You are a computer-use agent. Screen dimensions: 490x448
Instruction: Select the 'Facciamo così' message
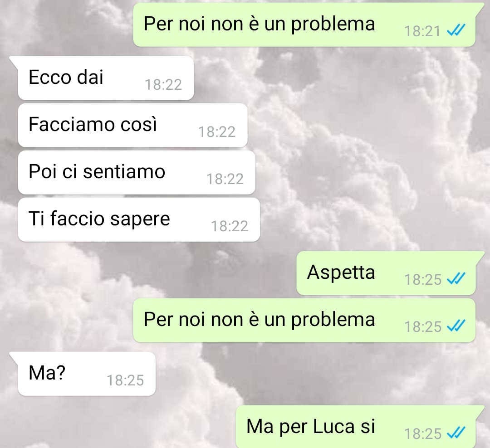tap(133, 125)
